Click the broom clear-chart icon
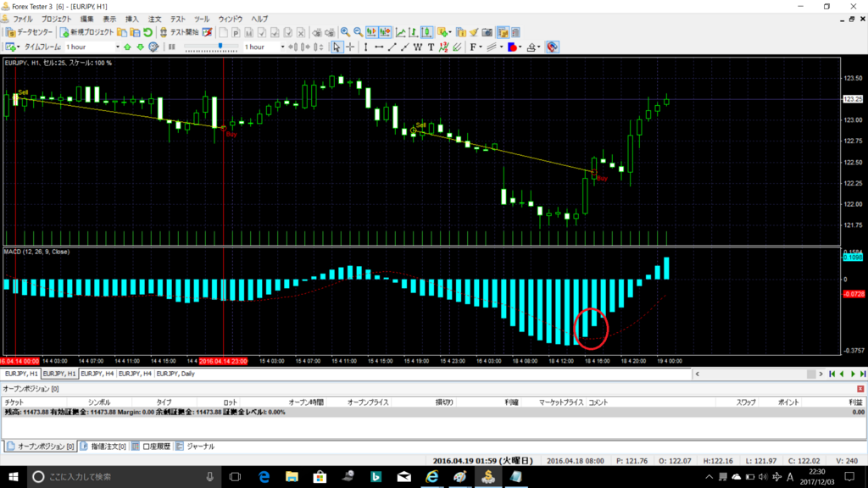Viewport: 868px width, 488px height. [474, 33]
